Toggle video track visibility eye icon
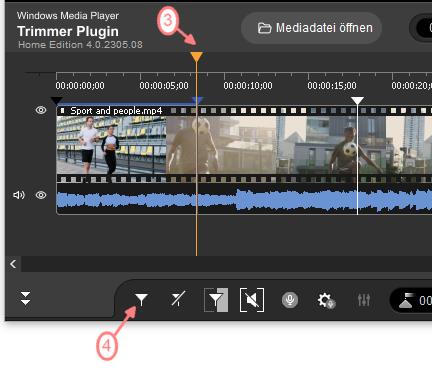Viewport: 432px width, 378px height. [41, 110]
